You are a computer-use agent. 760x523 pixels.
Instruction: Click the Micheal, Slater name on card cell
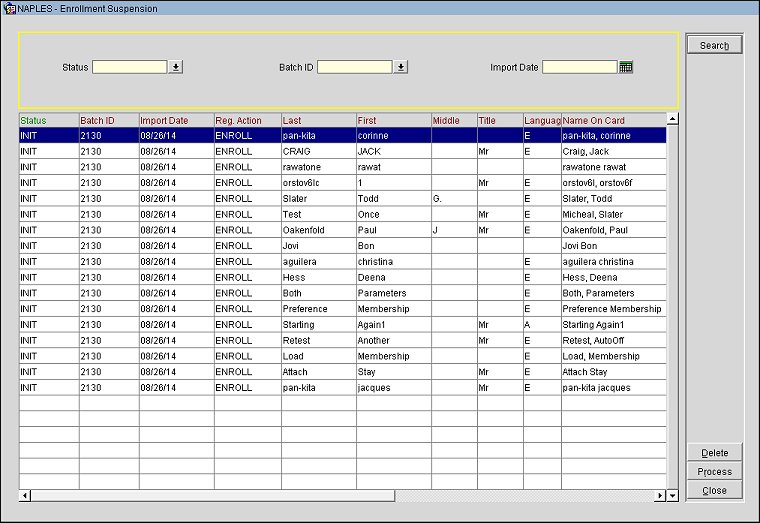(x=614, y=214)
